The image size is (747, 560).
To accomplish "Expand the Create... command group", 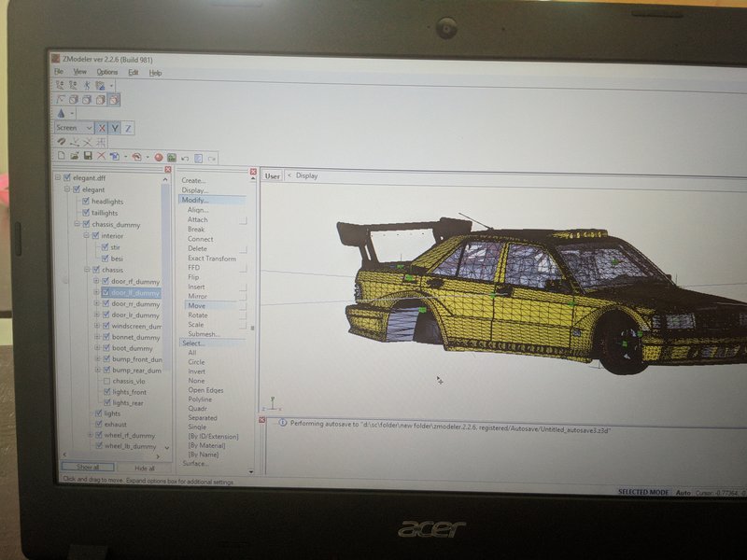I will (x=193, y=180).
